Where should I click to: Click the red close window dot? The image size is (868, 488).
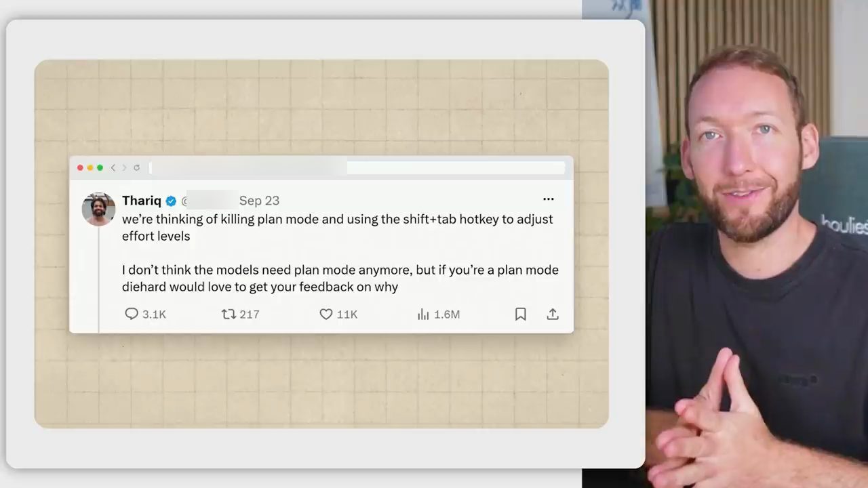(x=80, y=167)
